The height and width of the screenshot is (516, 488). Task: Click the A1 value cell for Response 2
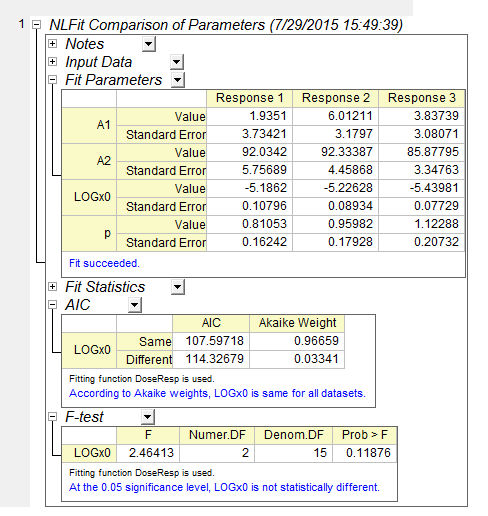click(x=335, y=116)
